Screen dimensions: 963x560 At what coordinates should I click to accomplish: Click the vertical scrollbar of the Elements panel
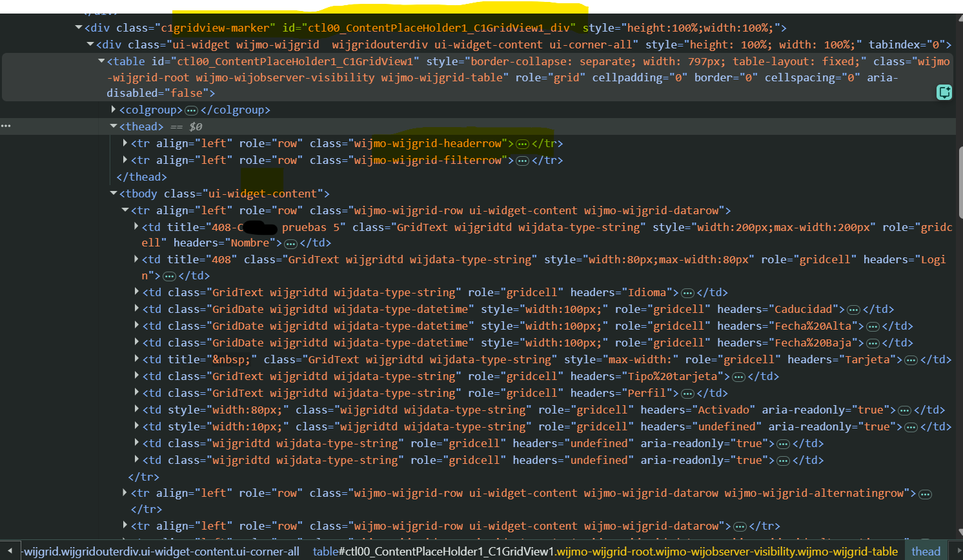(960, 183)
